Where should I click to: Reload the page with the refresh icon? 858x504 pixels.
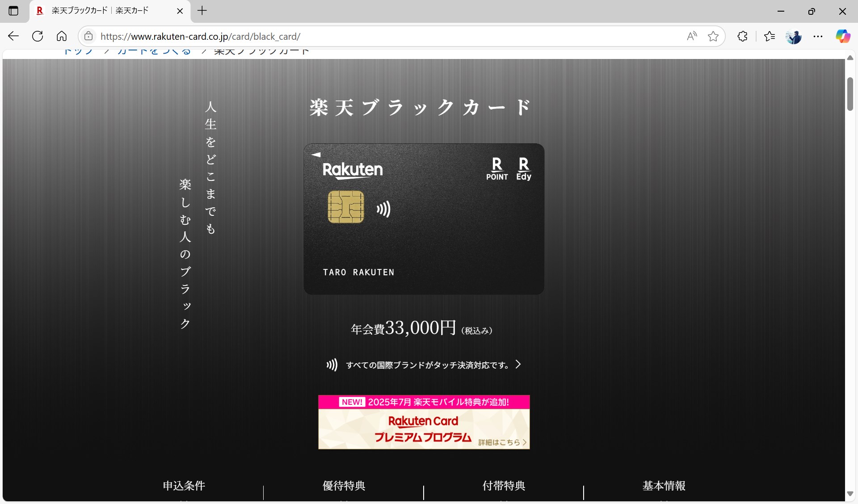point(38,36)
